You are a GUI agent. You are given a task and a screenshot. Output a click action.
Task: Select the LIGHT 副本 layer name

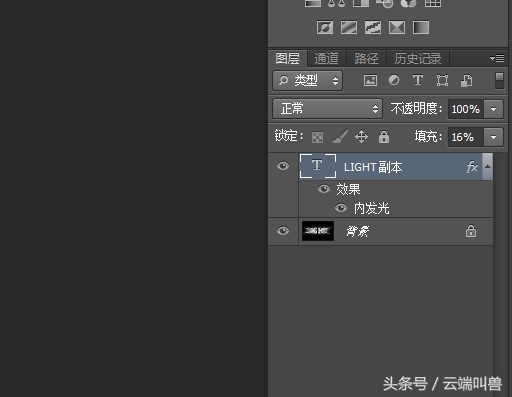point(373,167)
